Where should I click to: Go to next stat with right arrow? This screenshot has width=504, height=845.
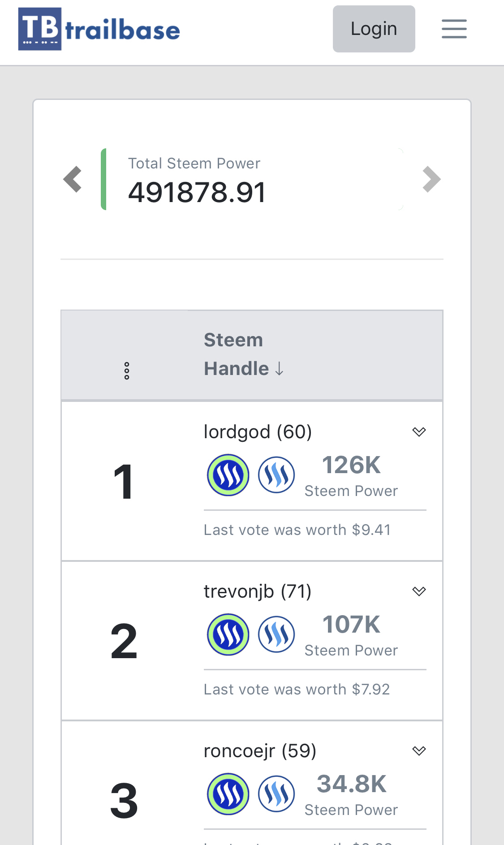click(431, 179)
